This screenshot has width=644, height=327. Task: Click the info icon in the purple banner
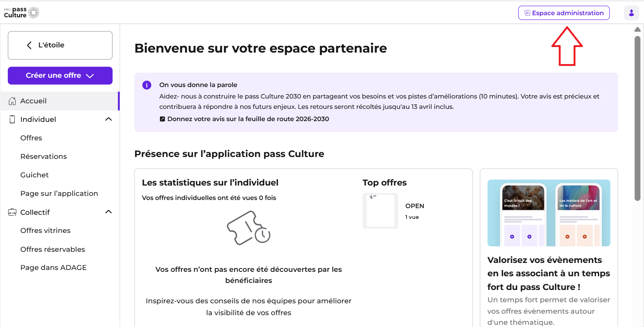[x=147, y=85]
